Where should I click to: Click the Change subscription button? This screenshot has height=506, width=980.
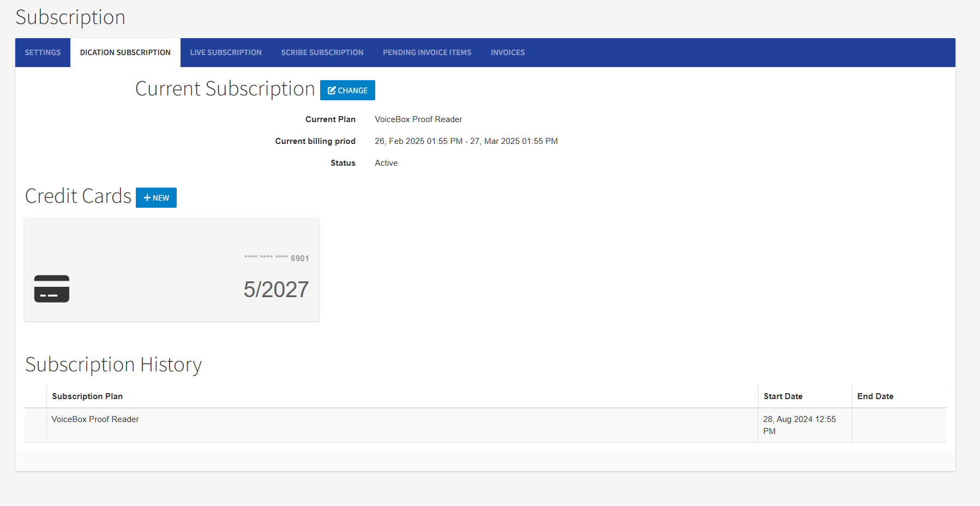click(347, 91)
